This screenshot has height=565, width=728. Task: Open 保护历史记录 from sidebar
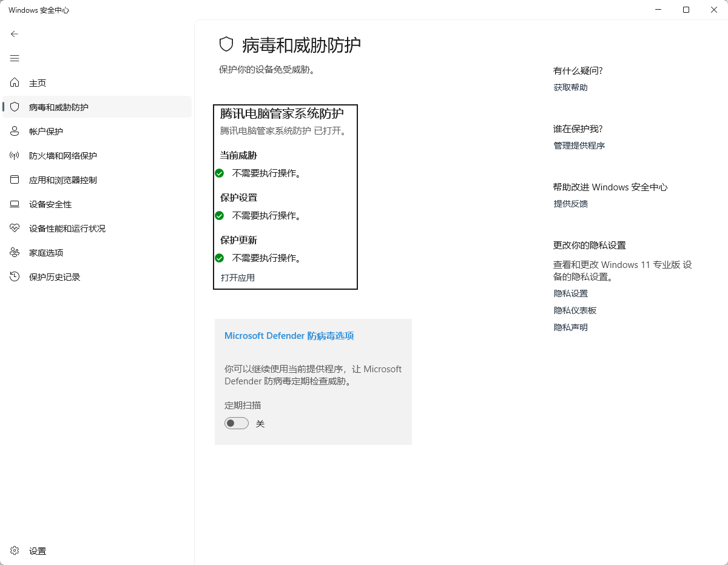tap(97, 277)
